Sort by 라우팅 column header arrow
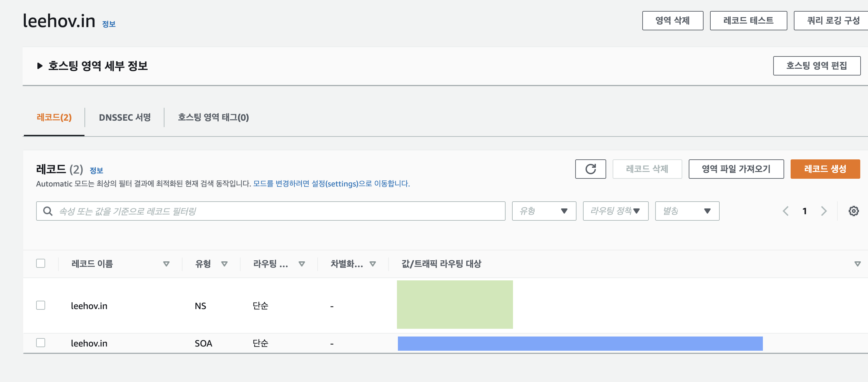 (301, 264)
